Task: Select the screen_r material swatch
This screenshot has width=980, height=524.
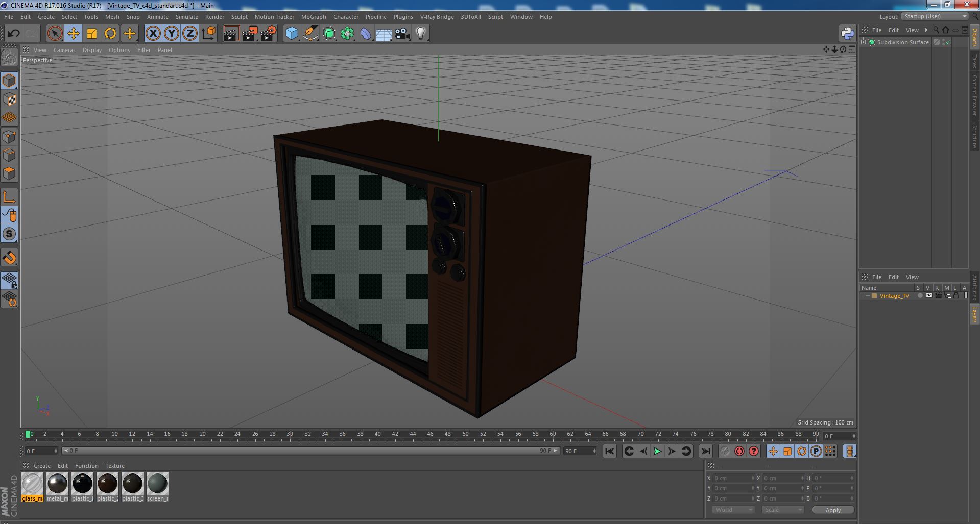Action: (157, 487)
